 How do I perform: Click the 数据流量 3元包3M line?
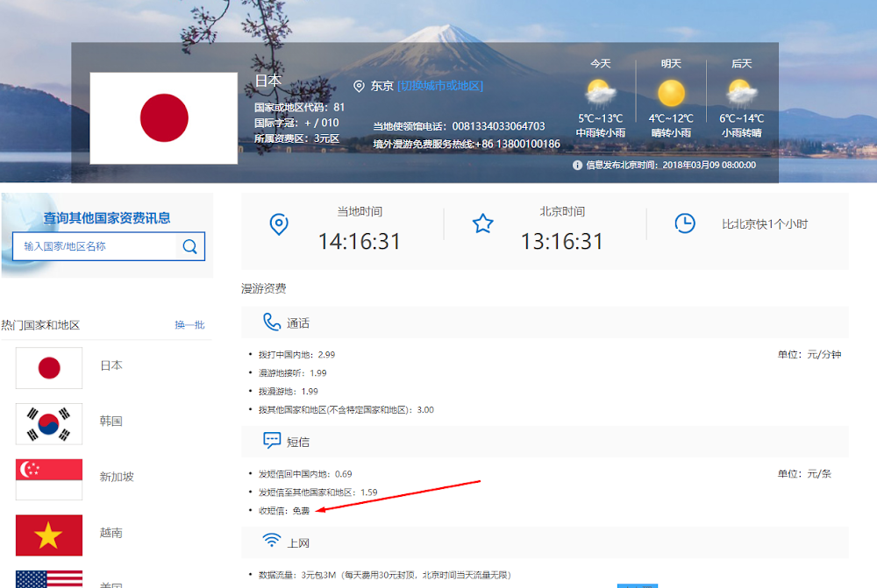(385, 575)
